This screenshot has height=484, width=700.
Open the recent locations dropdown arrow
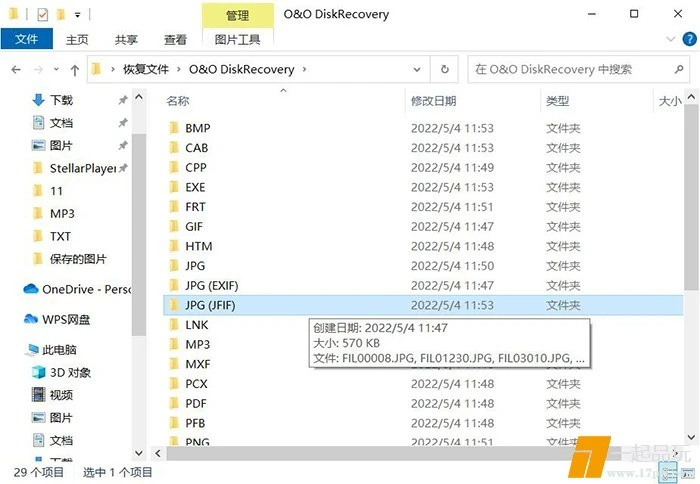(x=55, y=70)
